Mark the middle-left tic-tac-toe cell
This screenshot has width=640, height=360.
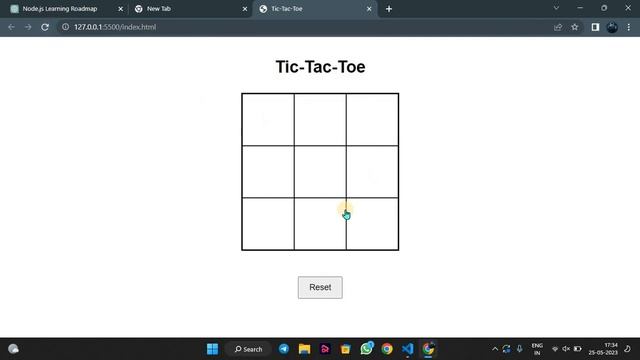[268, 172]
